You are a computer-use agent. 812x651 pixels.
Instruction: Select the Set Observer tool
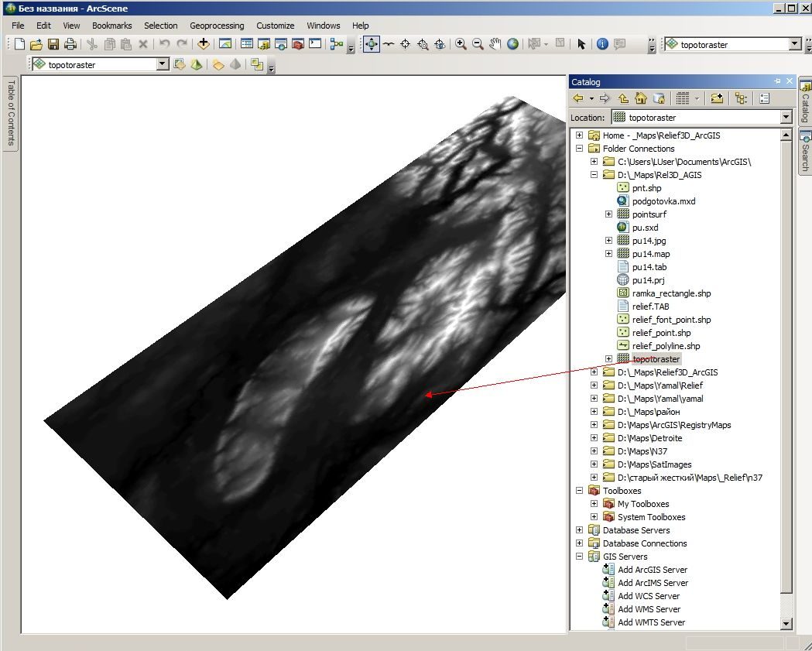440,44
